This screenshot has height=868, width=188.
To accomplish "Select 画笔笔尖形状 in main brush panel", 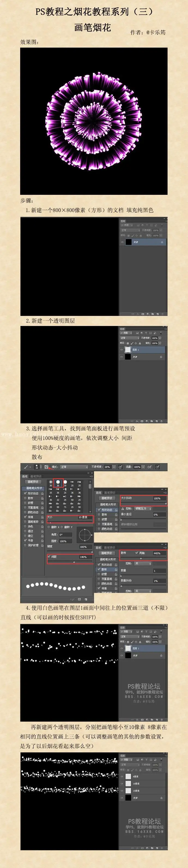I will [33, 488].
